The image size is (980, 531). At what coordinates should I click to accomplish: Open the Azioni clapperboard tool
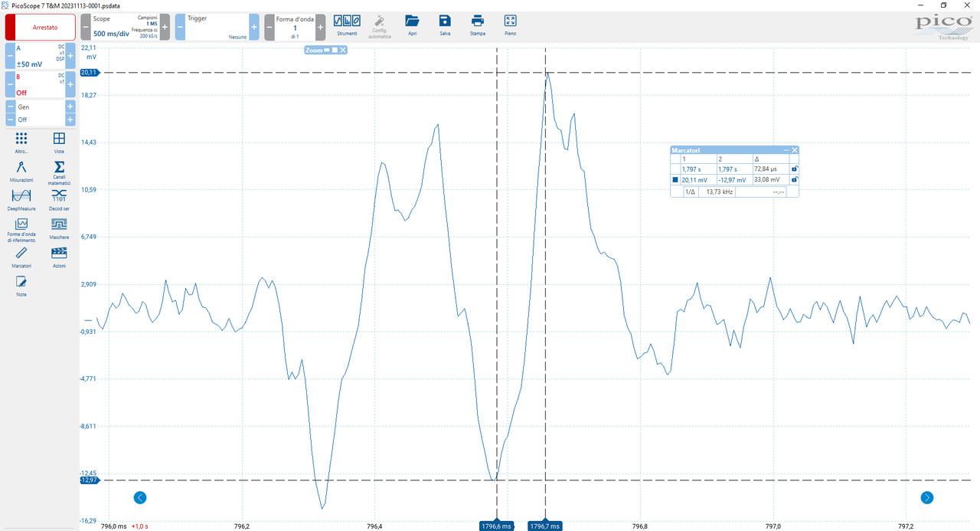[x=59, y=257]
